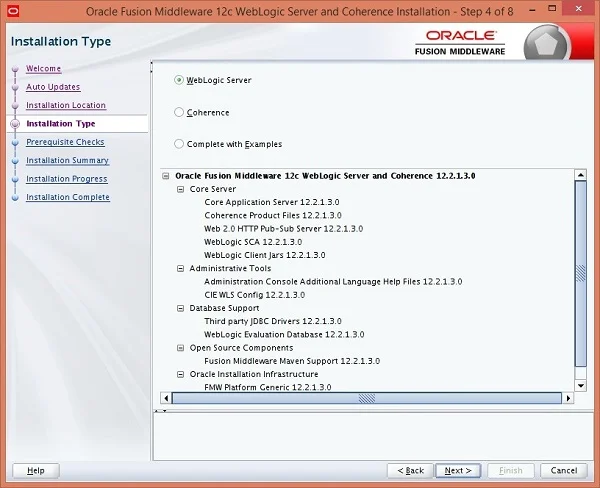Click the split pane collapse arrows above message area
600x488 pixels.
160,411
